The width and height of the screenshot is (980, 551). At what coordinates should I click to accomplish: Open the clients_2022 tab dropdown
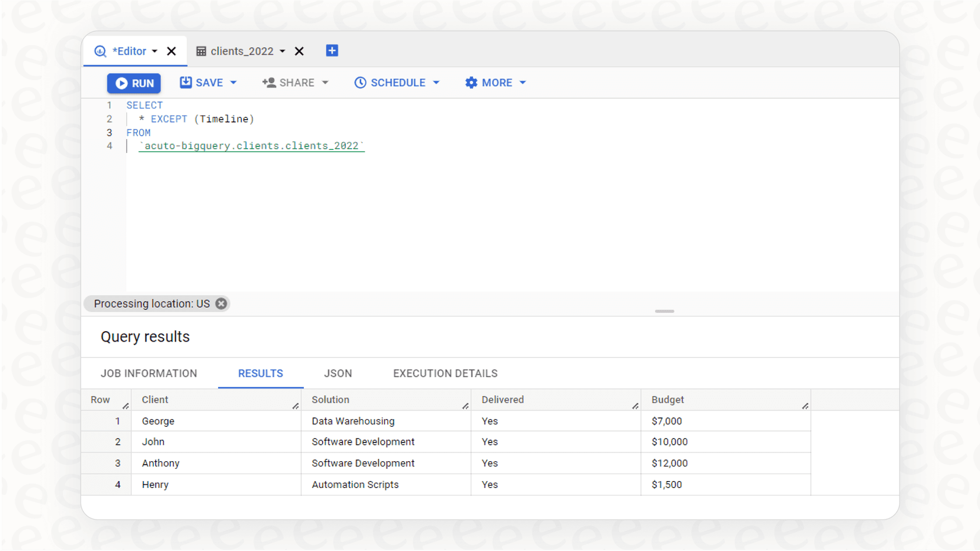[282, 51]
